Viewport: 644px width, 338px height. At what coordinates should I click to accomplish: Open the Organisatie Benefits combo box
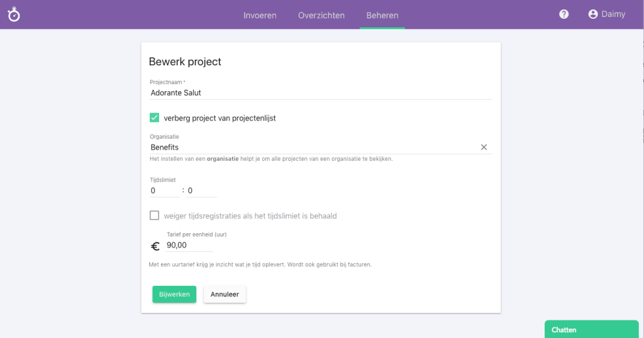314,147
